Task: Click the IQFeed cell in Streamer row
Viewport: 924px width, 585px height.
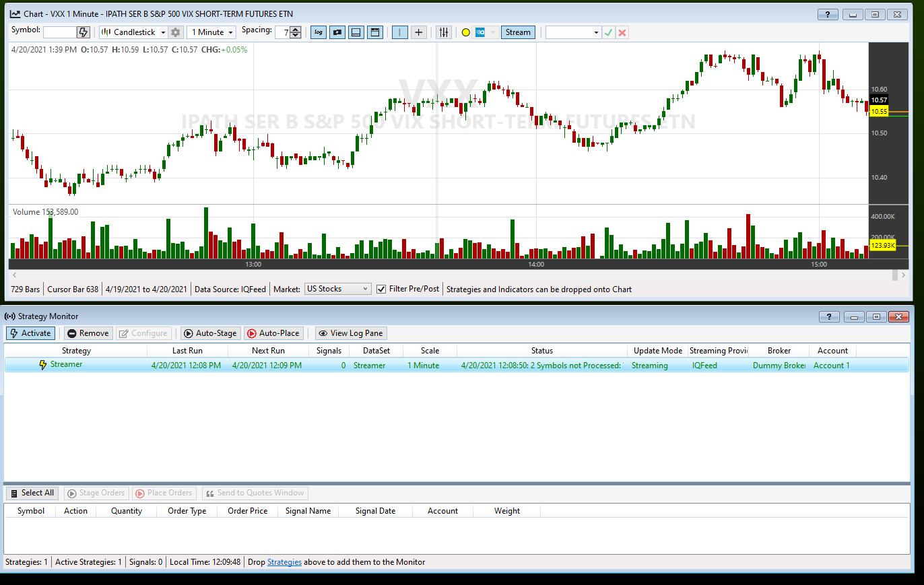Action: pyautogui.click(x=704, y=366)
